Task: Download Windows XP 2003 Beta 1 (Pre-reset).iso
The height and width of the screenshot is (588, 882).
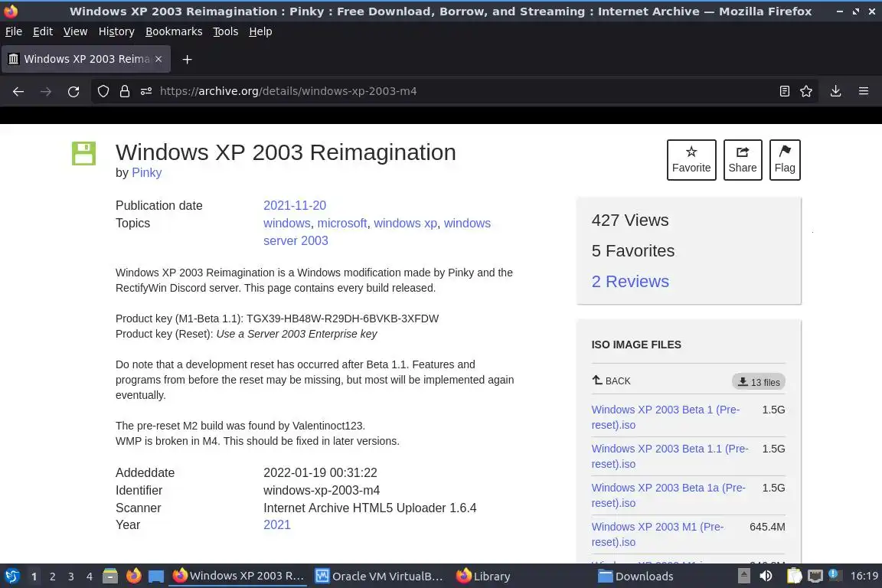Action: point(665,417)
